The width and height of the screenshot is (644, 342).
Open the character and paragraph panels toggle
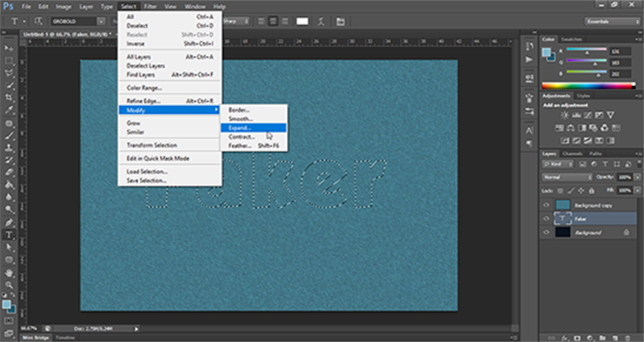(x=341, y=21)
